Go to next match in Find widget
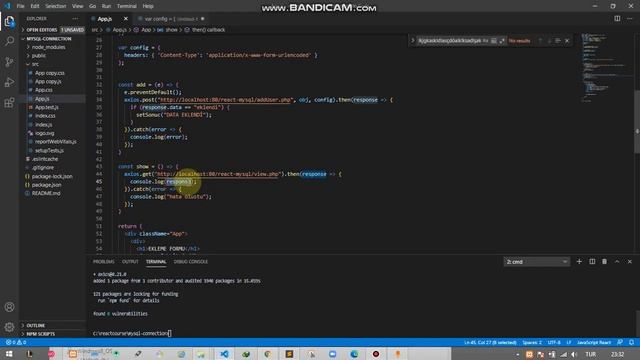Image resolution: width=640 pixels, height=360 pixels. click(x=549, y=41)
